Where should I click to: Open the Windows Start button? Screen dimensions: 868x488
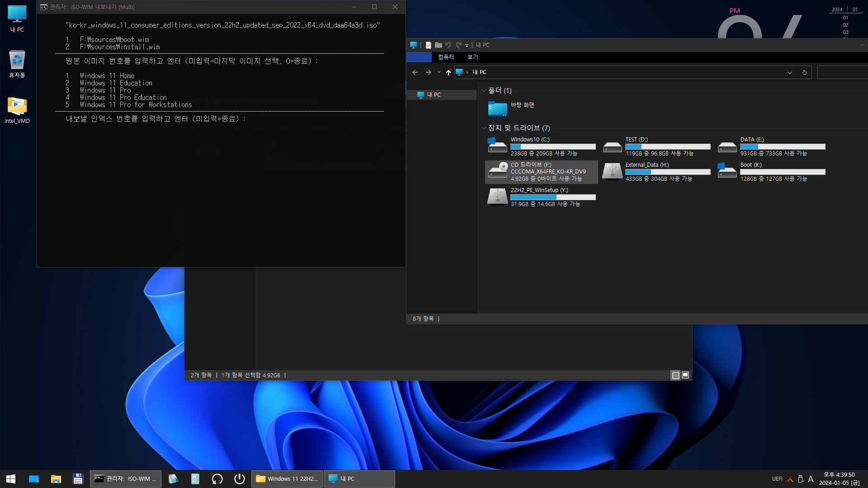pyautogui.click(x=11, y=479)
